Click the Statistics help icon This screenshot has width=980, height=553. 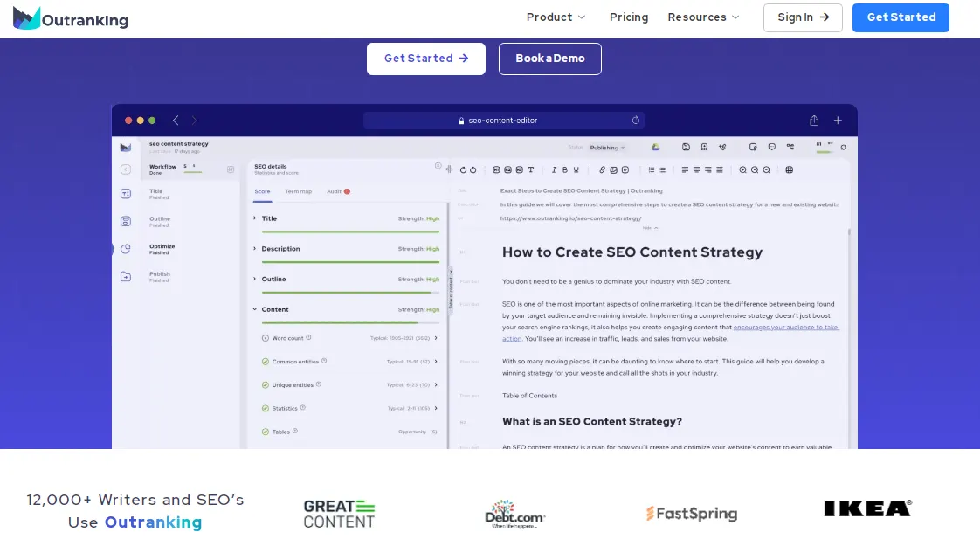tap(302, 407)
